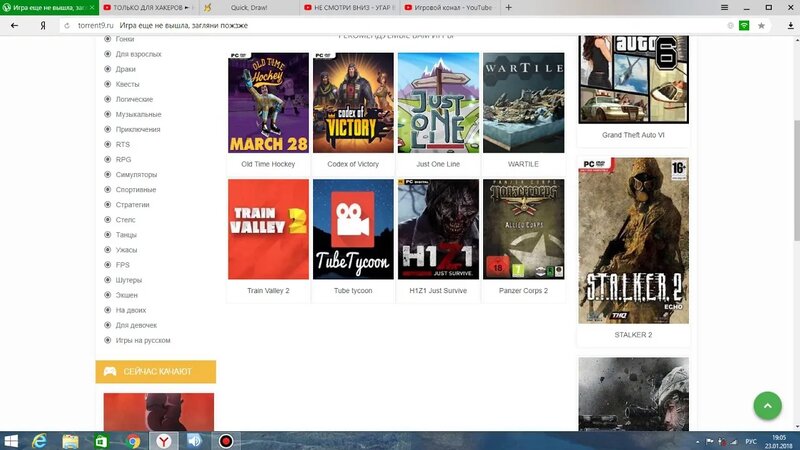The image size is (800, 450).
Task: Click the red screen recorder taskbar icon
Action: (x=226, y=441)
